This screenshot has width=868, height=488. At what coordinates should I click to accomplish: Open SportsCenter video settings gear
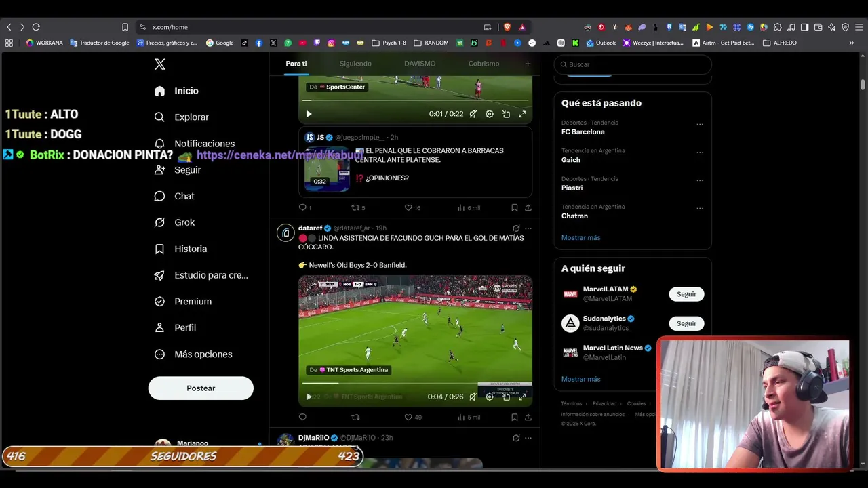click(x=490, y=115)
